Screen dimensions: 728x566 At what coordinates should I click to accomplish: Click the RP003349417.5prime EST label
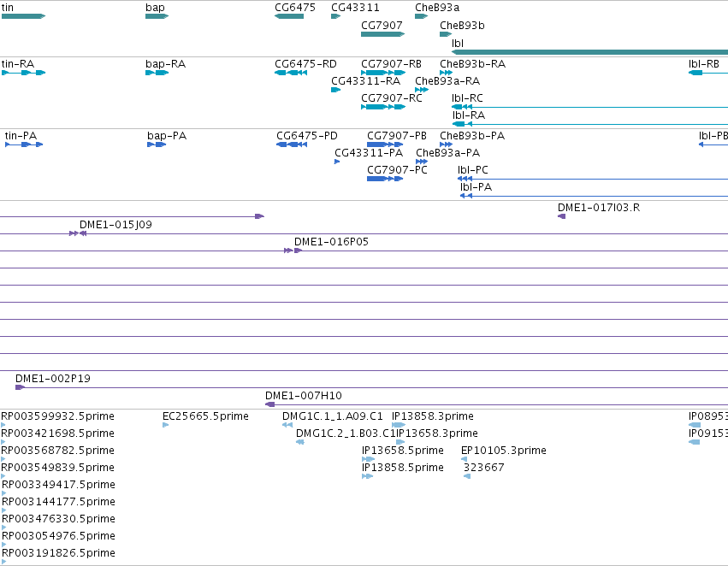click(58, 486)
